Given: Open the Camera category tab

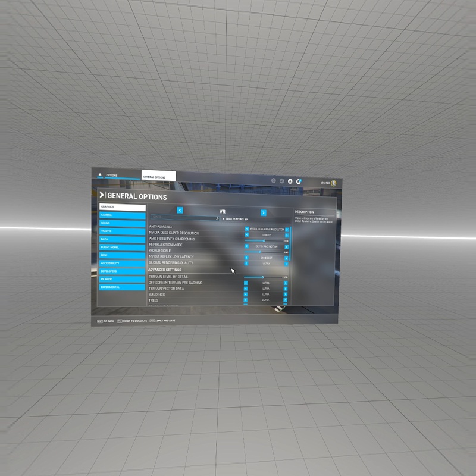Looking at the screenshot, I should [123, 215].
